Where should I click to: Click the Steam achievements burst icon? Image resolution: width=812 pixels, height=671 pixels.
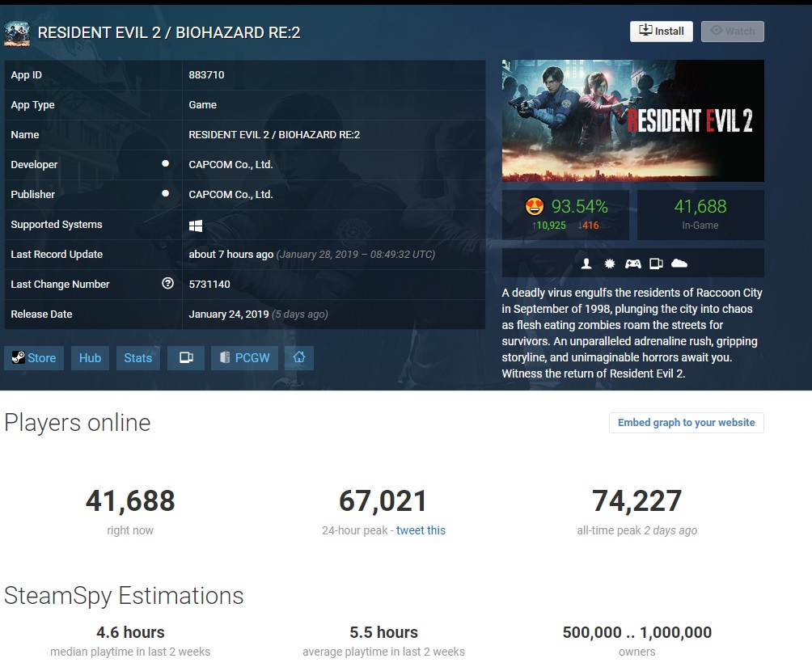(610, 264)
